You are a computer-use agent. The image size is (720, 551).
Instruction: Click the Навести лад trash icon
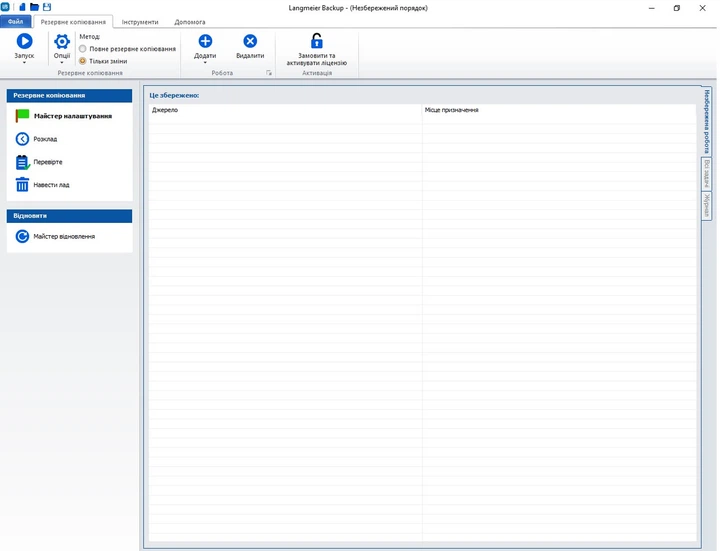pos(23,185)
